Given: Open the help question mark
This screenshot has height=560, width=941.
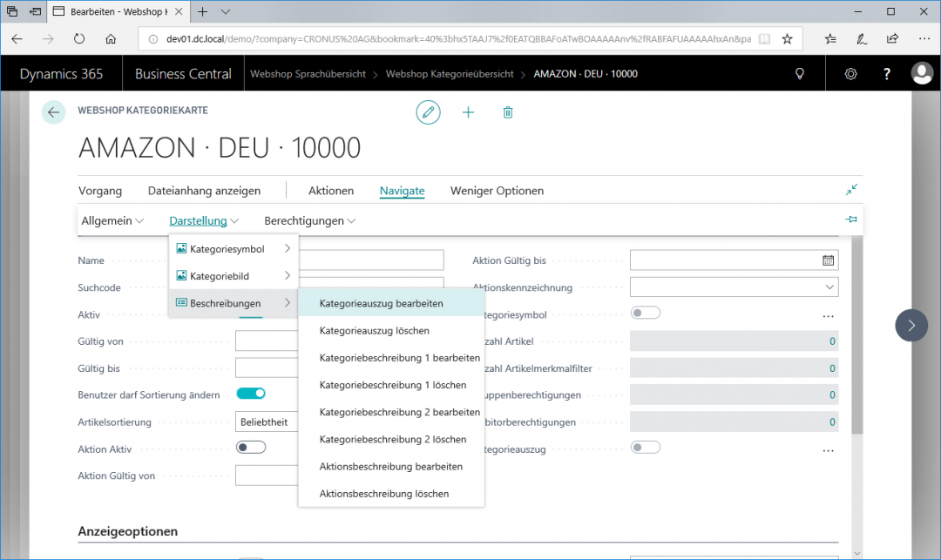Looking at the screenshot, I should tap(886, 74).
